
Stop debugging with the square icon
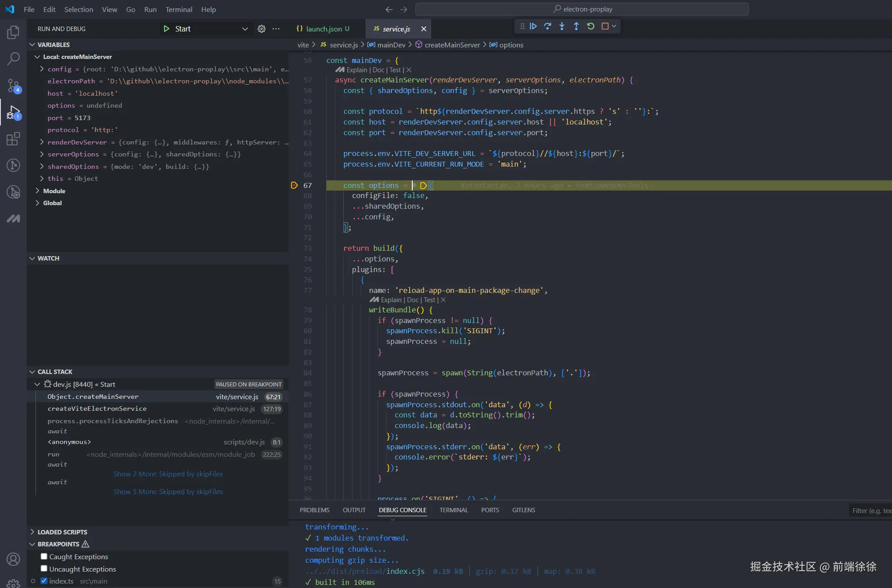605,26
